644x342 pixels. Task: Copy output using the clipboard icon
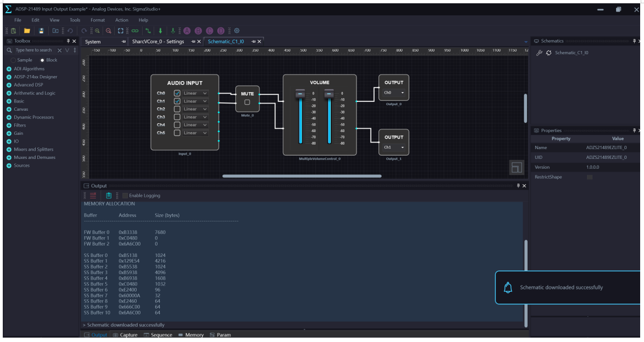[109, 196]
